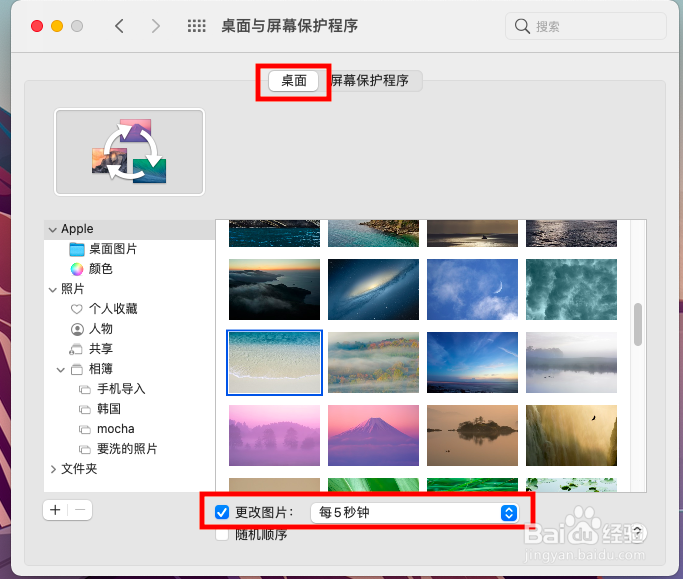Click the album stack icon beside 相簿
This screenshot has width=683, height=579.
tap(77, 369)
